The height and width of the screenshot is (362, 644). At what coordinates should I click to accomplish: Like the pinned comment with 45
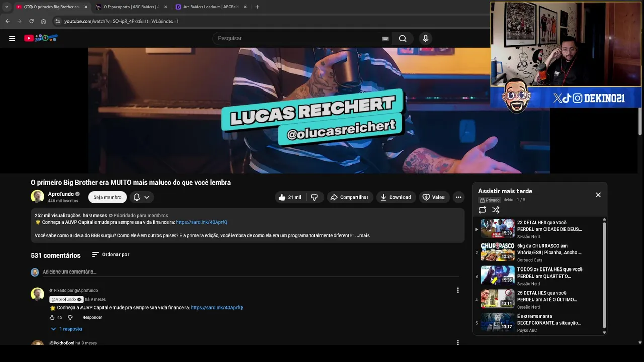pyautogui.click(x=52, y=318)
